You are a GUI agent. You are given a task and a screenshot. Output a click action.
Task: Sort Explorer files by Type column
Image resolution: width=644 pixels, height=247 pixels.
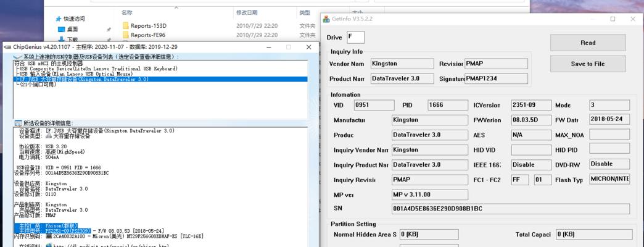click(305, 13)
